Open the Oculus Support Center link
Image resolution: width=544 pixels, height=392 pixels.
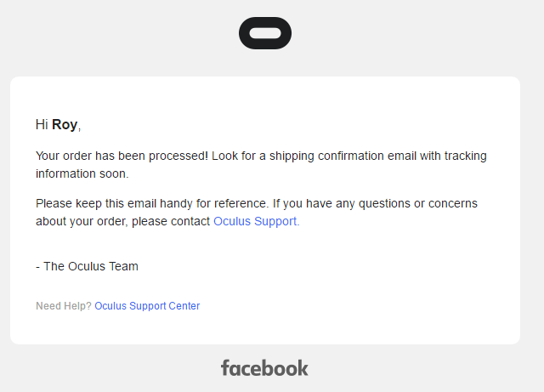coord(147,306)
